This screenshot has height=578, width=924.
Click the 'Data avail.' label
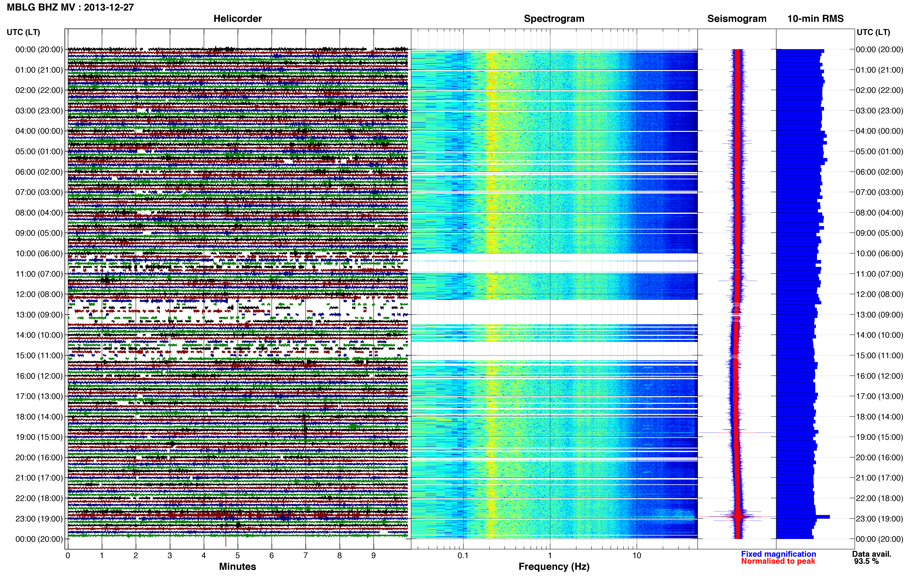tap(872, 554)
